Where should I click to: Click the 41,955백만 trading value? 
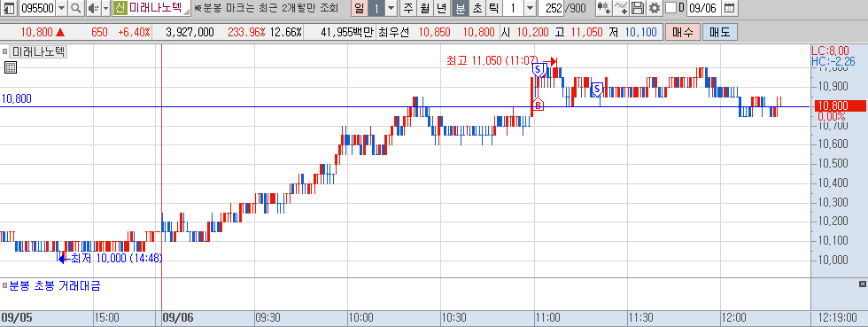tap(347, 32)
